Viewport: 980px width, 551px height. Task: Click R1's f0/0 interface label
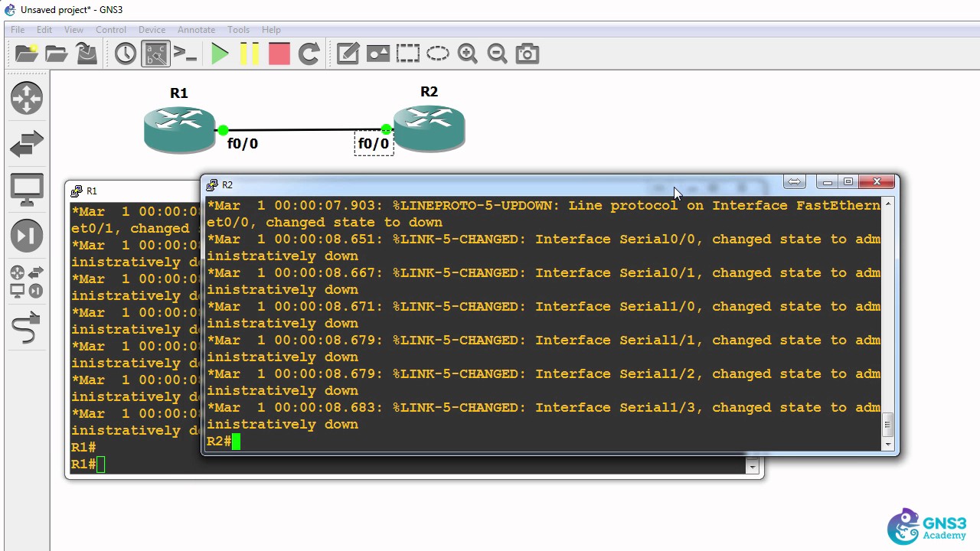[x=243, y=144]
